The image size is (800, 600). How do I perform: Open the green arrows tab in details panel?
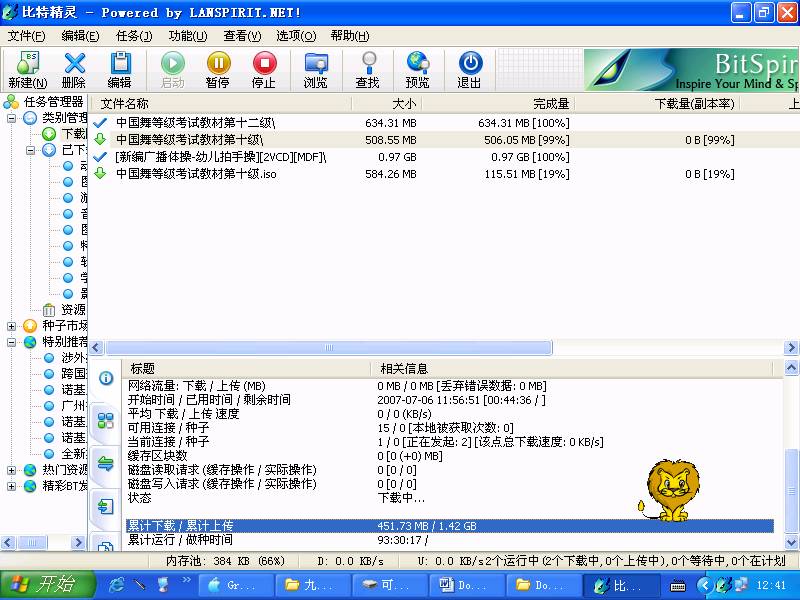(x=105, y=463)
